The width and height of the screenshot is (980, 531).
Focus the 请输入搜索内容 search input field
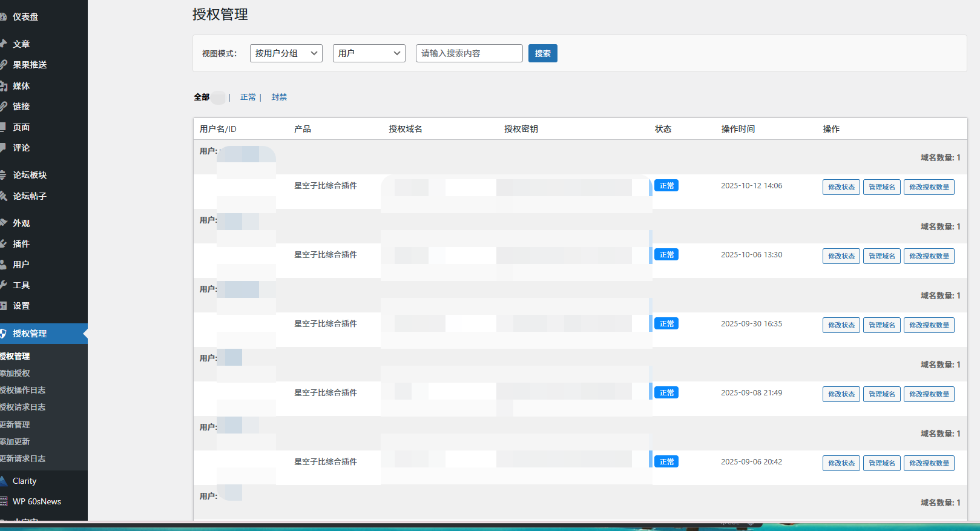[469, 53]
